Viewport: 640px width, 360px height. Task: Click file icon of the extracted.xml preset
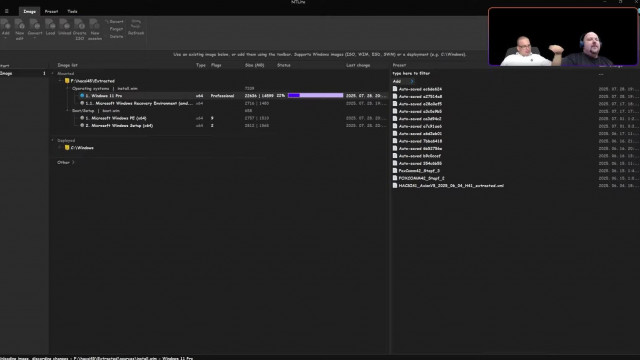395,185
